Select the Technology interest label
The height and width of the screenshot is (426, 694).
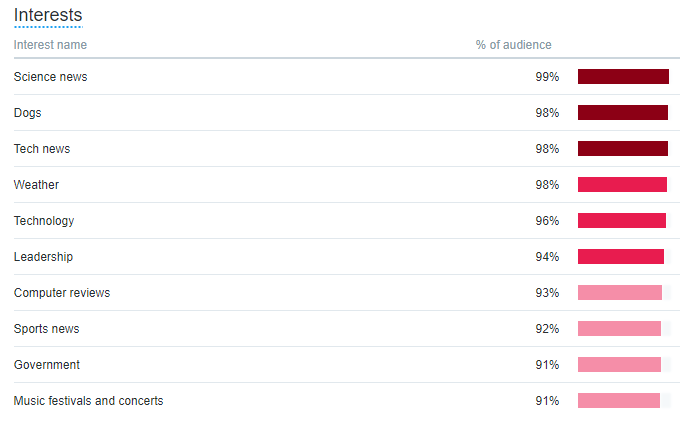44,221
